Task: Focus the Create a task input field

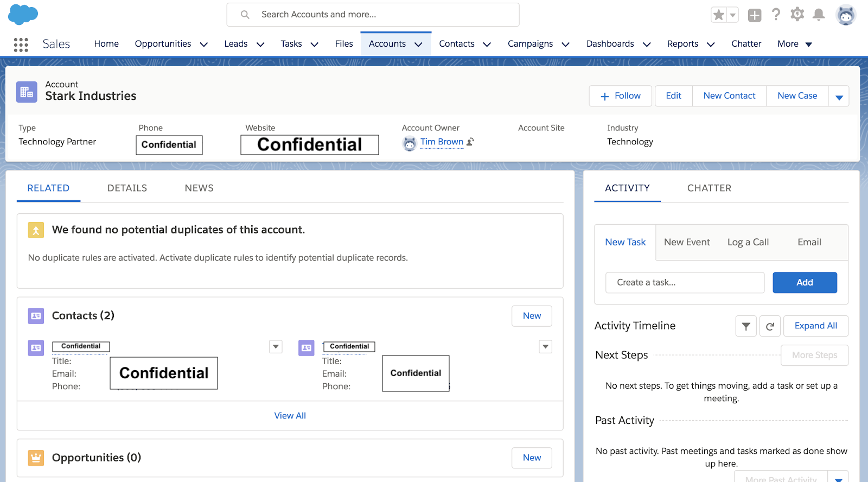Action: click(x=685, y=283)
